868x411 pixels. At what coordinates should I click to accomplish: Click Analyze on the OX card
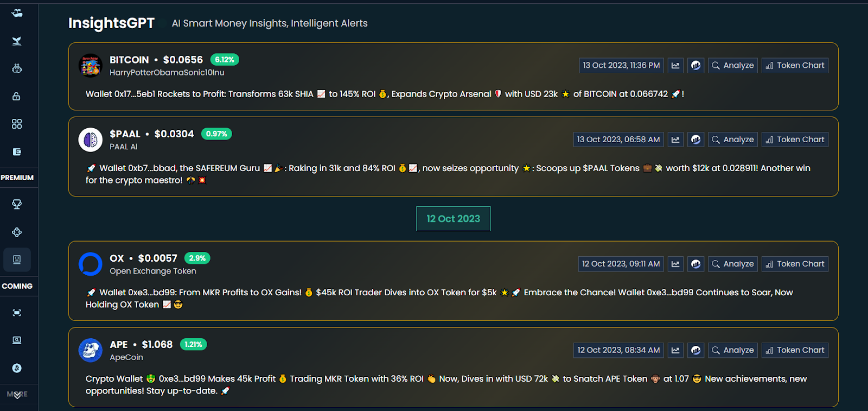[733, 264]
